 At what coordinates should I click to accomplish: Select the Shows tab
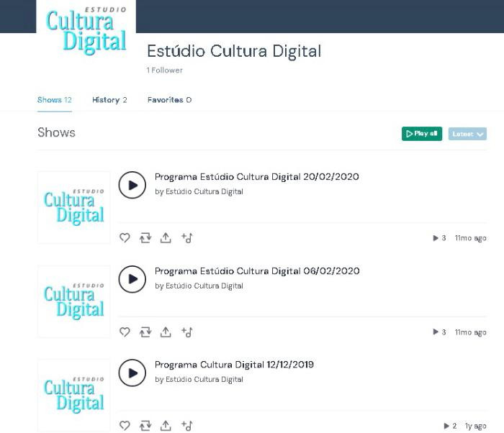click(x=54, y=100)
